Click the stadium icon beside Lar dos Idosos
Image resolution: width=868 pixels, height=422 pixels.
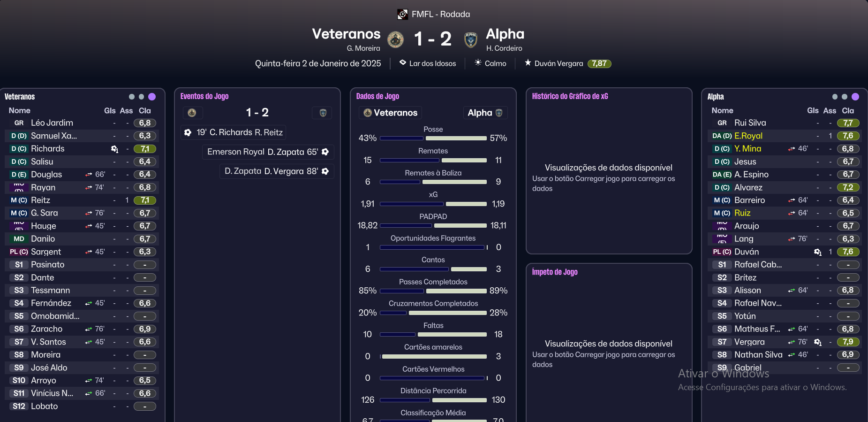pyautogui.click(x=402, y=62)
